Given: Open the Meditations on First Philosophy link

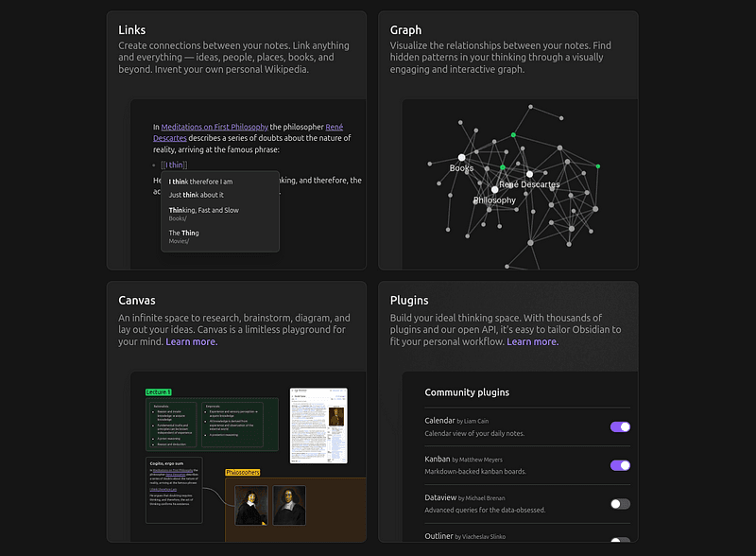Looking at the screenshot, I should click(215, 127).
